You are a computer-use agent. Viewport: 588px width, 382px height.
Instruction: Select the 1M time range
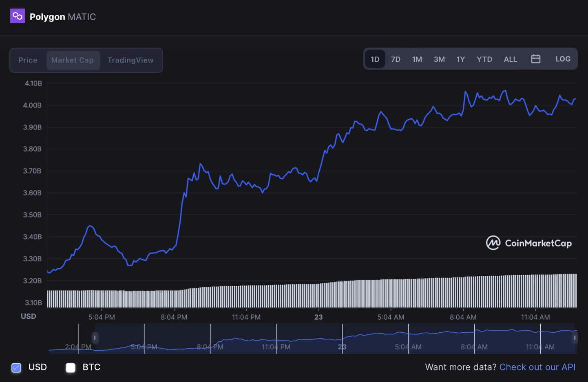[x=417, y=59]
